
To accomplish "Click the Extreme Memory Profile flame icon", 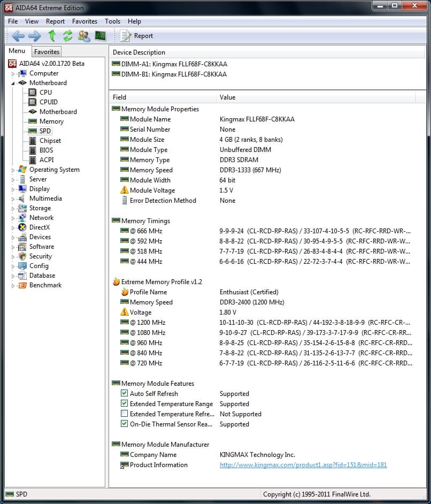I will 116,281.
